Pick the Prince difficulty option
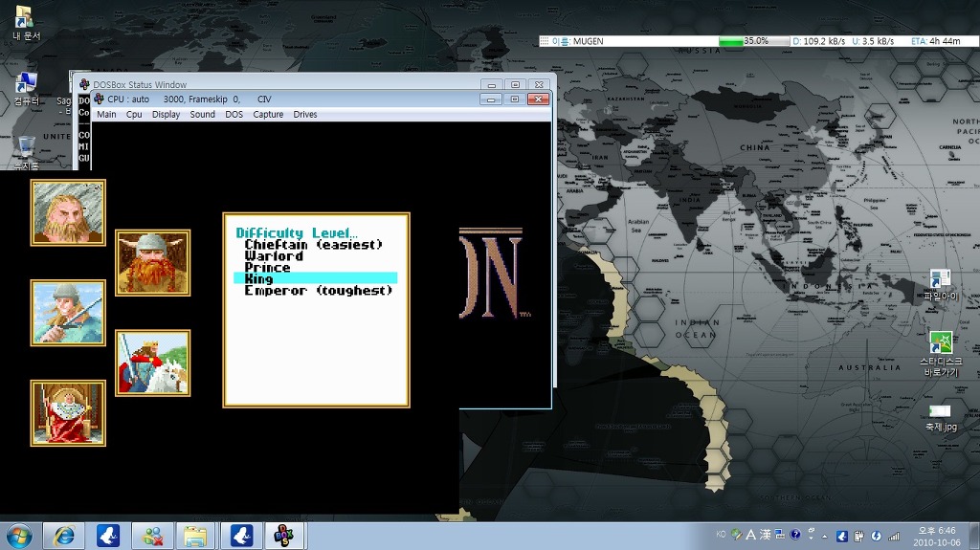 (267, 268)
